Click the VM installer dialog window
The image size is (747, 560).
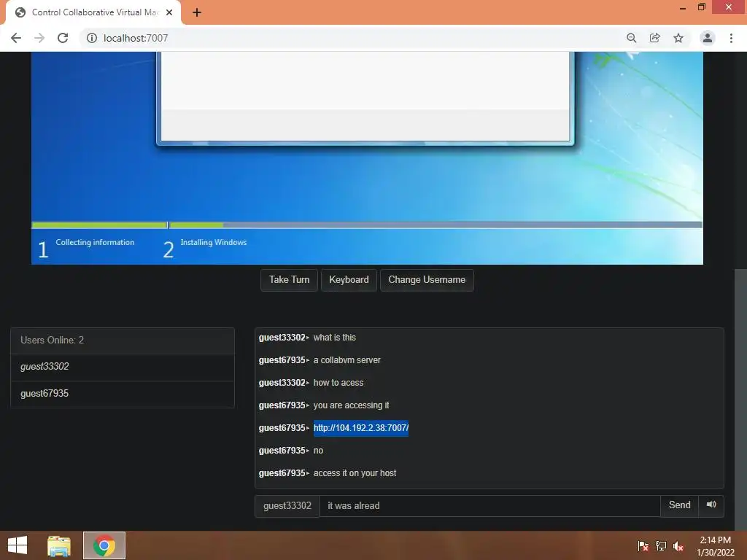(x=365, y=98)
